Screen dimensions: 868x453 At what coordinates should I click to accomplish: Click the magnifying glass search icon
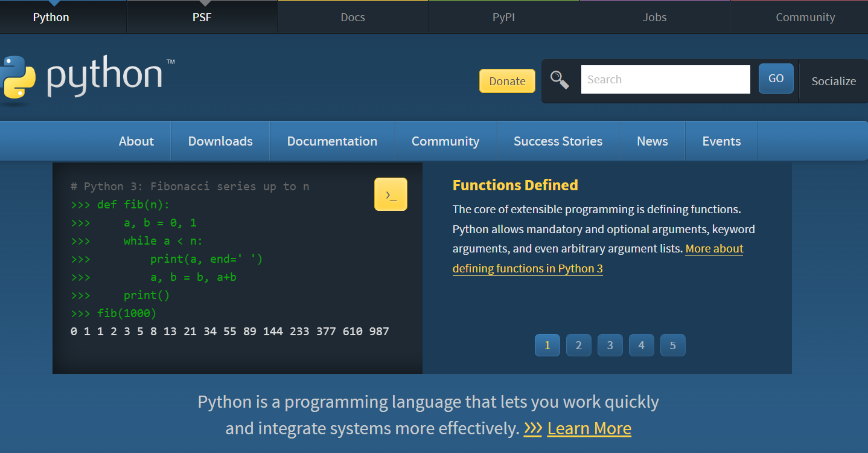pyautogui.click(x=560, y=80)
